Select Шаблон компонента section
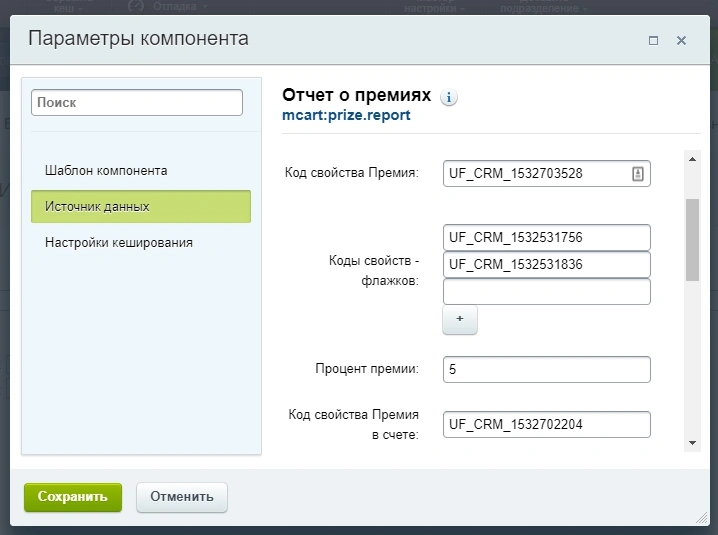 (106, 170)
